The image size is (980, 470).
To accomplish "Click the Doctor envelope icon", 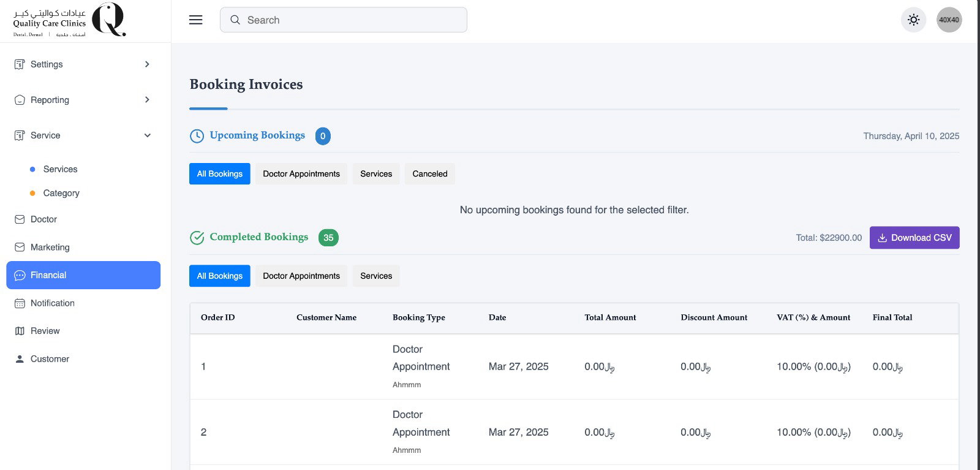I will pyautogui.click(x=20, y=219).
